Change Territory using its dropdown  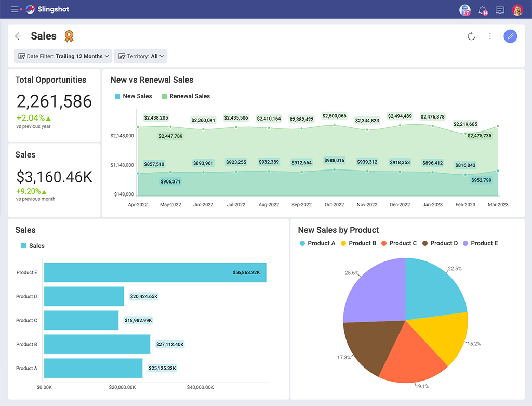point(140,56)
